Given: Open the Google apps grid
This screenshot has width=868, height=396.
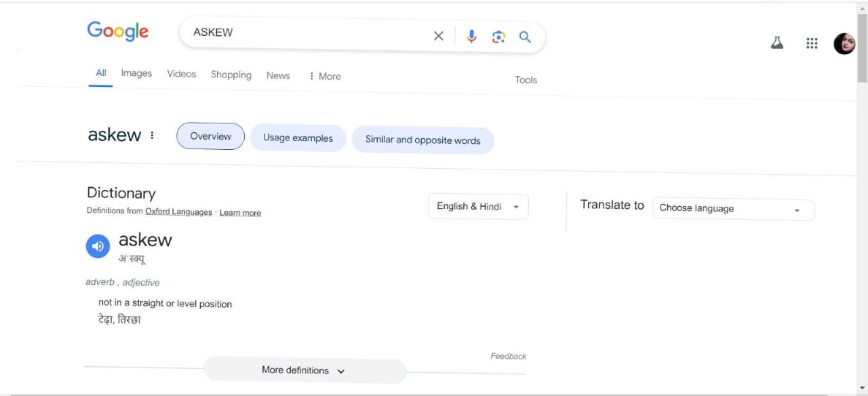Looking at the screenshot, I should point(812,43).
